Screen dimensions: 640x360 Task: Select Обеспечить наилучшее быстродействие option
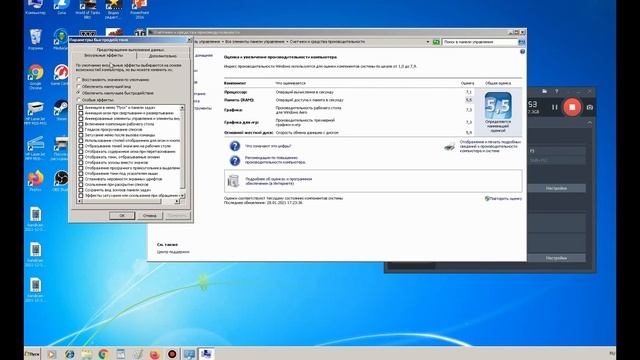point(115,93)
